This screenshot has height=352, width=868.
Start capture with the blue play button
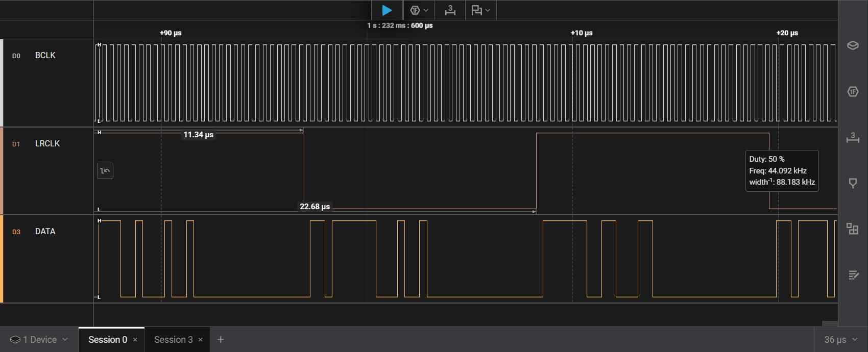click(387, 10)
